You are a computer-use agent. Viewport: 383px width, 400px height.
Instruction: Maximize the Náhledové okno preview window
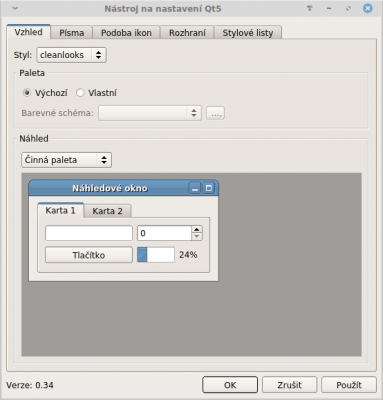coord(209,188)
